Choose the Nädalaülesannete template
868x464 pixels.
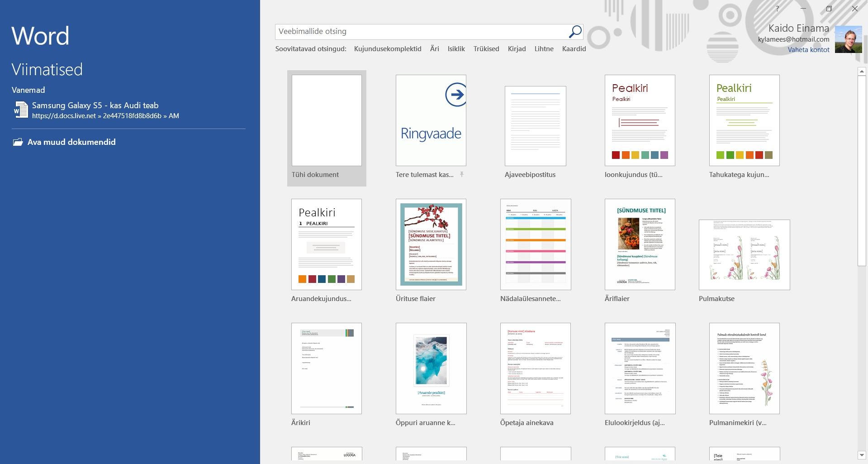point(536,244)
